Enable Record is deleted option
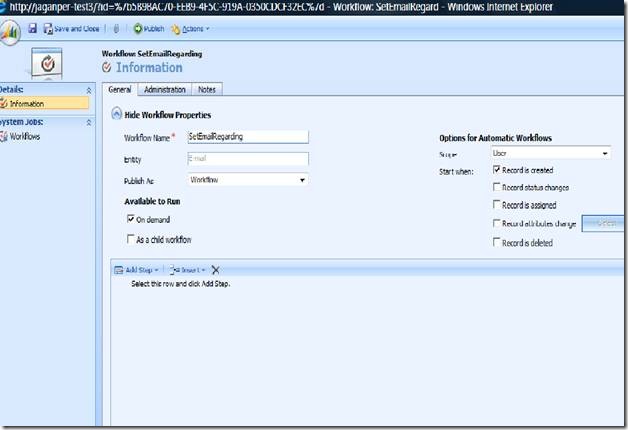Image resolution: width=628 pixels, height=430 pixels. [497, 242]
